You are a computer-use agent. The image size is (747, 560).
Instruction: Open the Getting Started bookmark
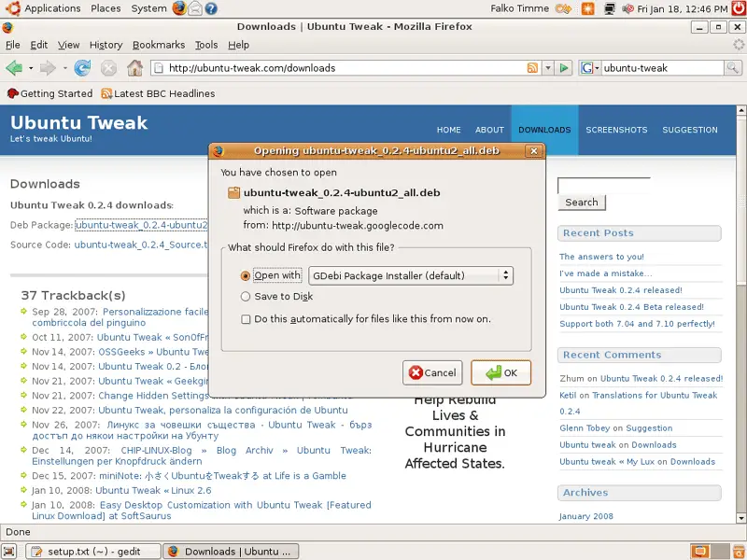50,94
